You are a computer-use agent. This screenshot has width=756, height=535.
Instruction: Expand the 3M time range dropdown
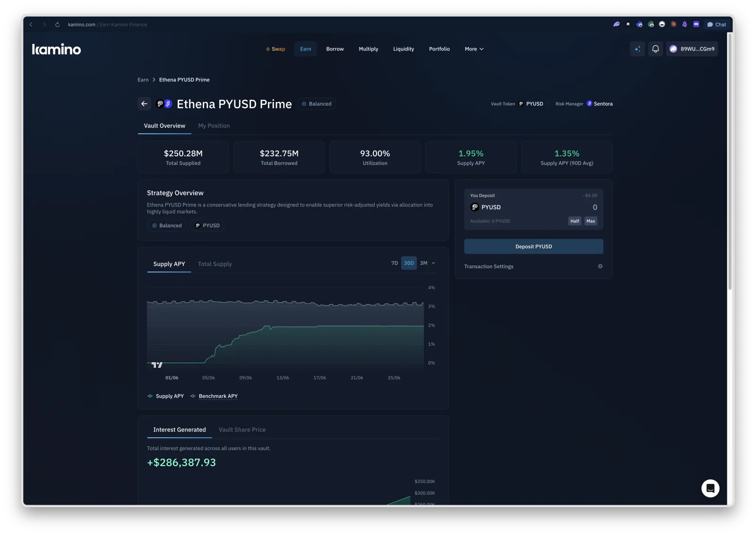(x=427, y=263)
